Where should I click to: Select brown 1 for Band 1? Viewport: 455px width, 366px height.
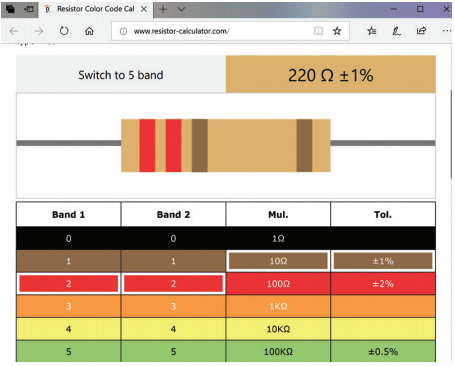pos(69,261)
